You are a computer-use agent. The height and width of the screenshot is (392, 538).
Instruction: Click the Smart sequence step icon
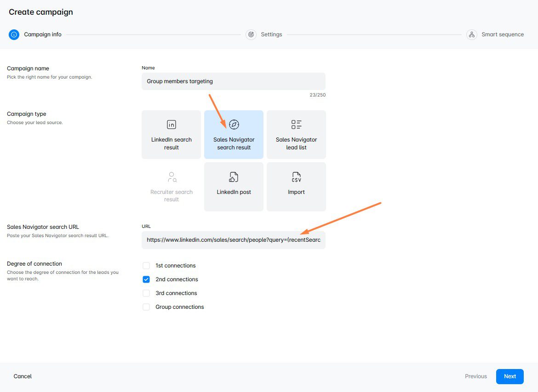[472, 34]
